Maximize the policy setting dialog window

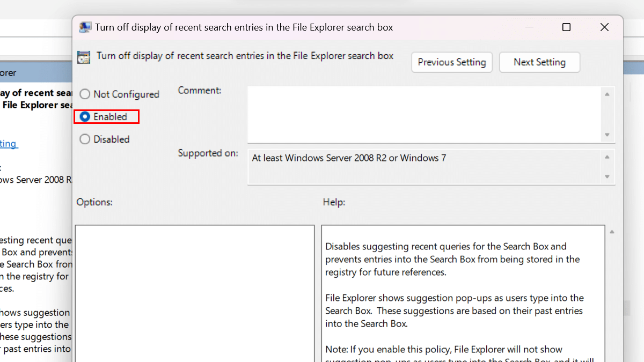click(x=566, y=27)
